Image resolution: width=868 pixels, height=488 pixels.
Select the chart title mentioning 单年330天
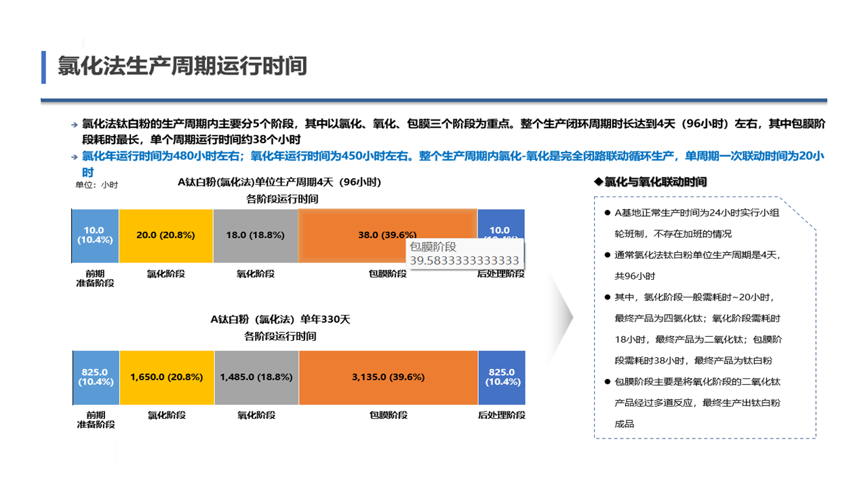[280, 319]
